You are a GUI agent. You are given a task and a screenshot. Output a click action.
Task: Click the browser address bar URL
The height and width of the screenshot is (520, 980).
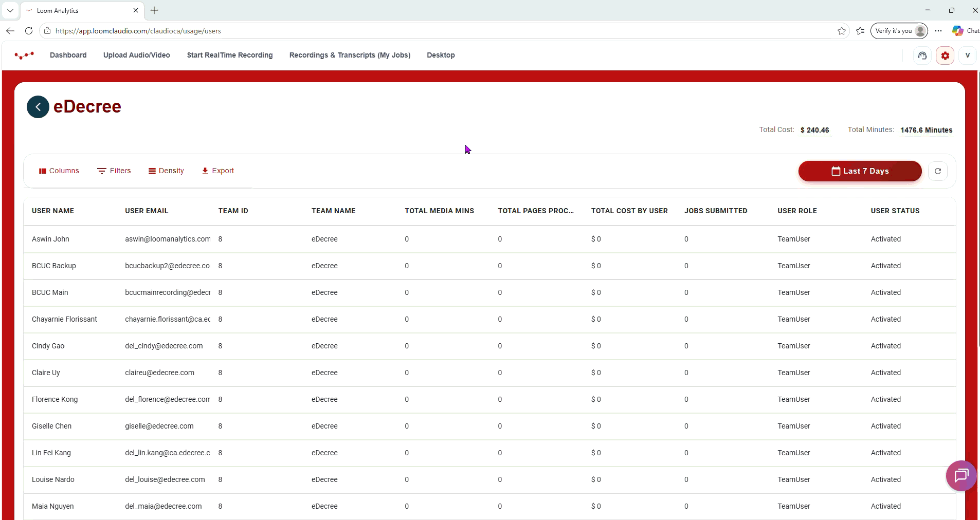pos(138,31)
